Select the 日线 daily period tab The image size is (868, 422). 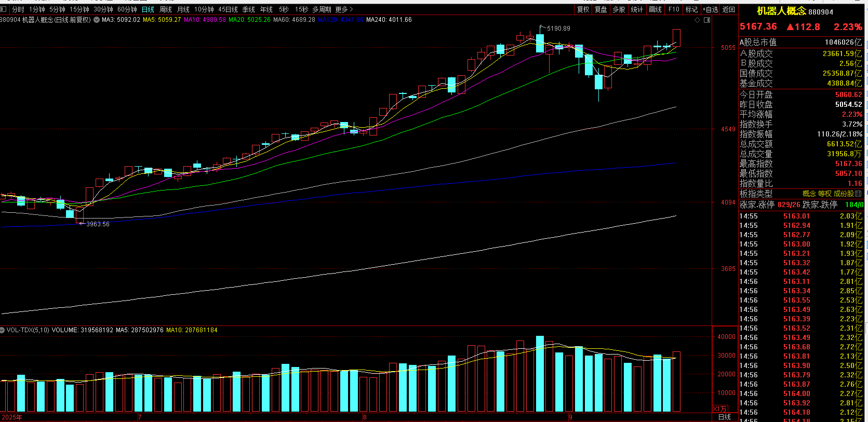coord(148,9)
